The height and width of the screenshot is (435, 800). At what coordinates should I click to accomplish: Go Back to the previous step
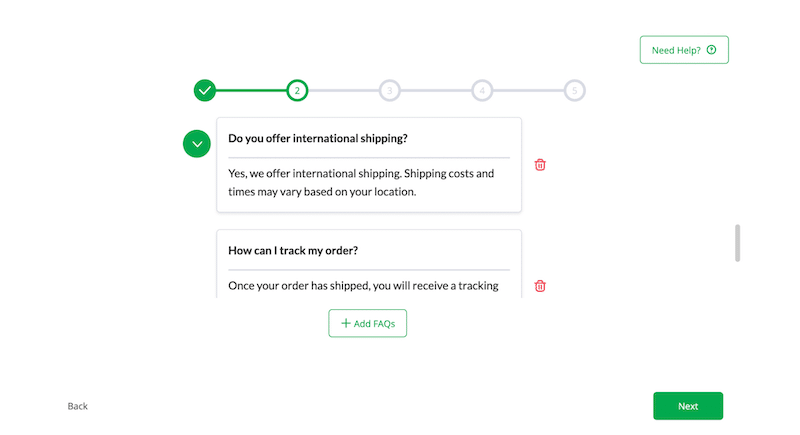tap(78, 406)
